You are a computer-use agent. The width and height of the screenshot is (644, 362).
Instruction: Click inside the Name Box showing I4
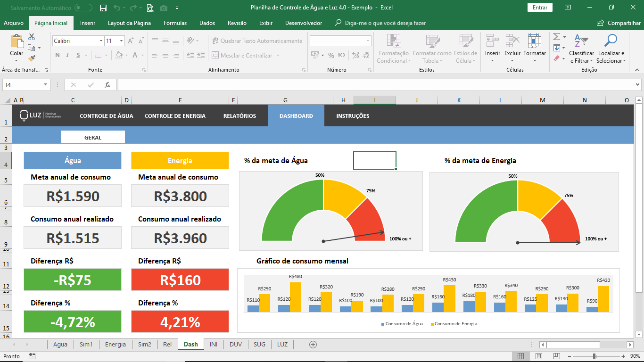[x=23, y=85]
